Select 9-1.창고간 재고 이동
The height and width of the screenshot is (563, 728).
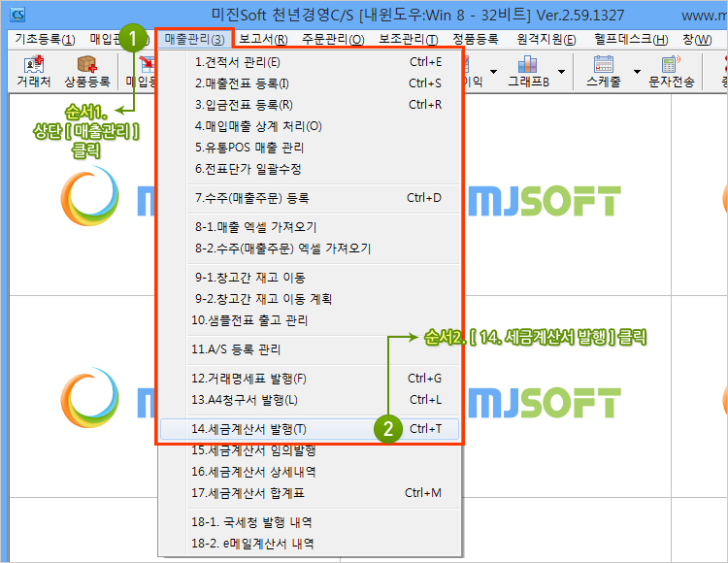coord(310,278)
